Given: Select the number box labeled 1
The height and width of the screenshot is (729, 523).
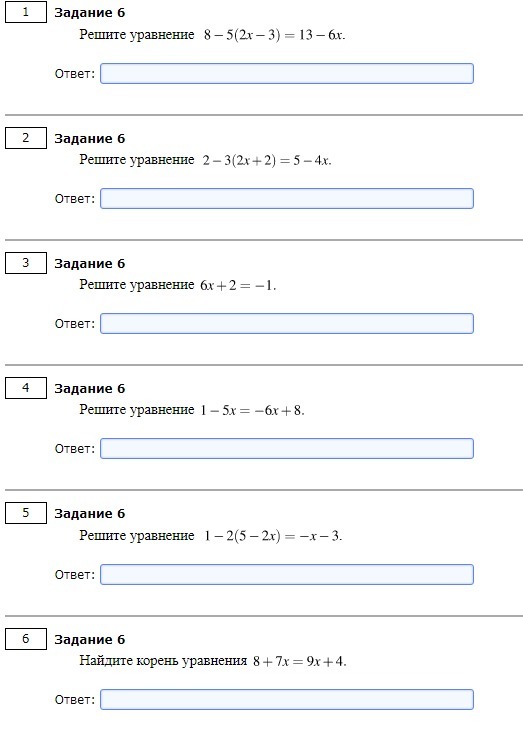Looking at the screenshot, I should [x=26, y=12].
